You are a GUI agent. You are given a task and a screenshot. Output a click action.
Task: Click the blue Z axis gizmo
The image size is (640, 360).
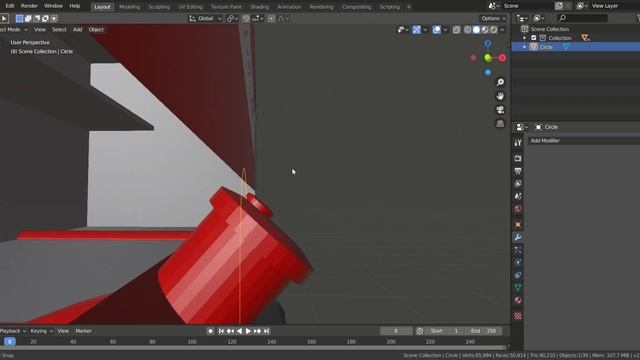coord(488,43)
